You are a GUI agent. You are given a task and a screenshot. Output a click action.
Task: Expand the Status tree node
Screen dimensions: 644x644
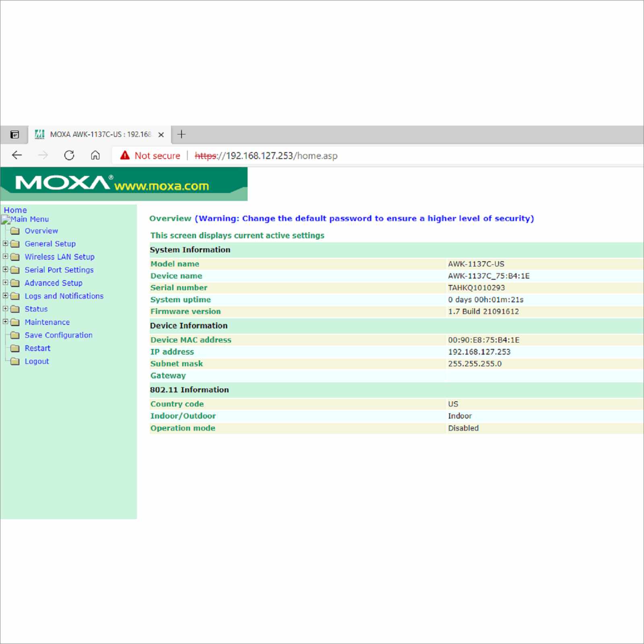(5, 308)
